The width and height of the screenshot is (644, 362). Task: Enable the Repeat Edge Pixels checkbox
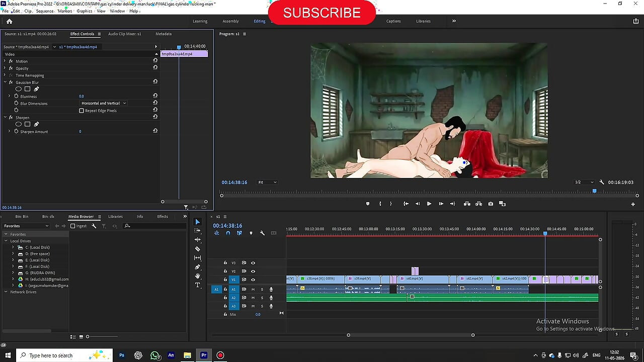[x=82, y=111]
